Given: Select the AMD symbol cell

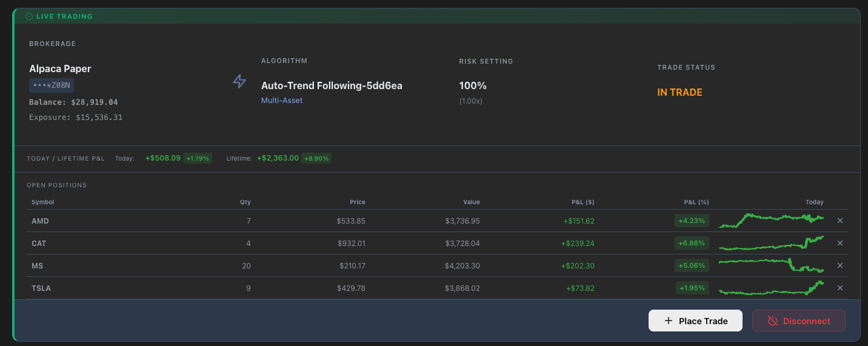Looking at the screenshot, I should coord(40,221).
